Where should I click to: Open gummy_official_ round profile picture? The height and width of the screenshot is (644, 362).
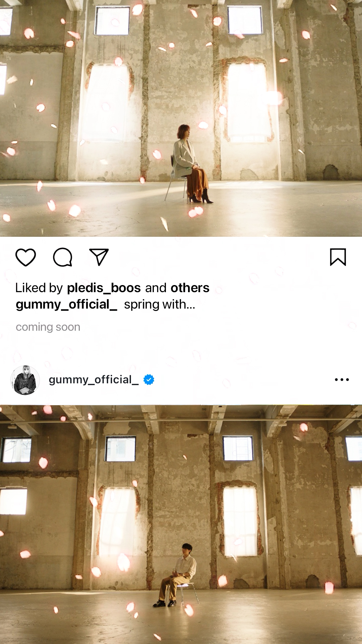(25, 380)
